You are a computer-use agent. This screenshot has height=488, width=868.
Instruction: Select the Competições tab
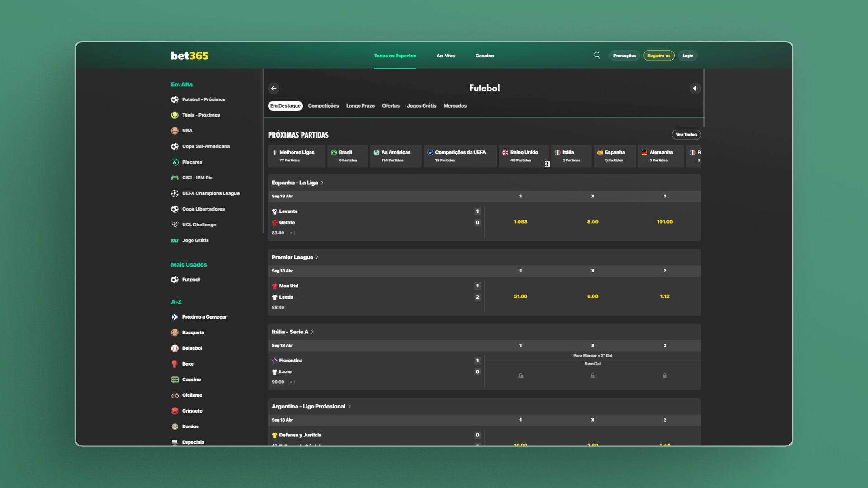click(x=323, y=106)
